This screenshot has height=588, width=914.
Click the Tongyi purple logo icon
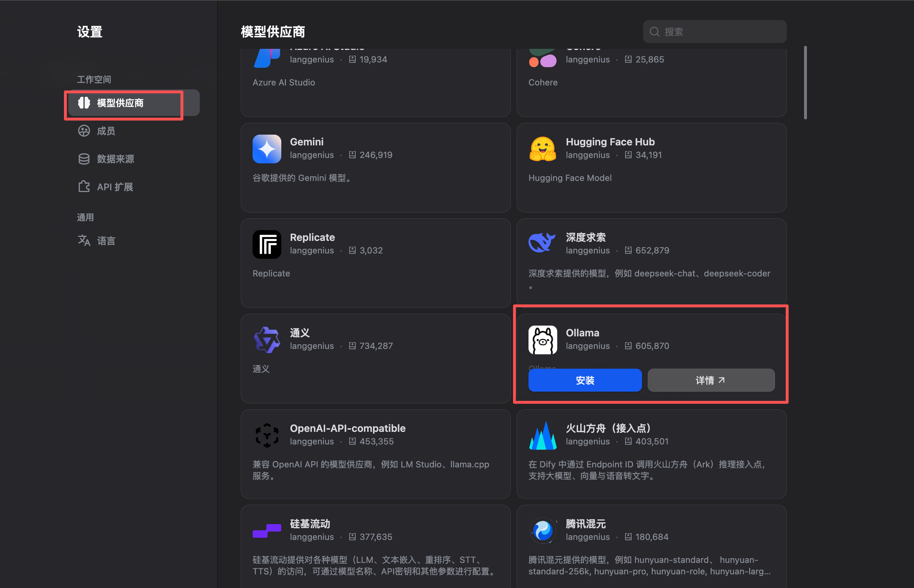267,340
